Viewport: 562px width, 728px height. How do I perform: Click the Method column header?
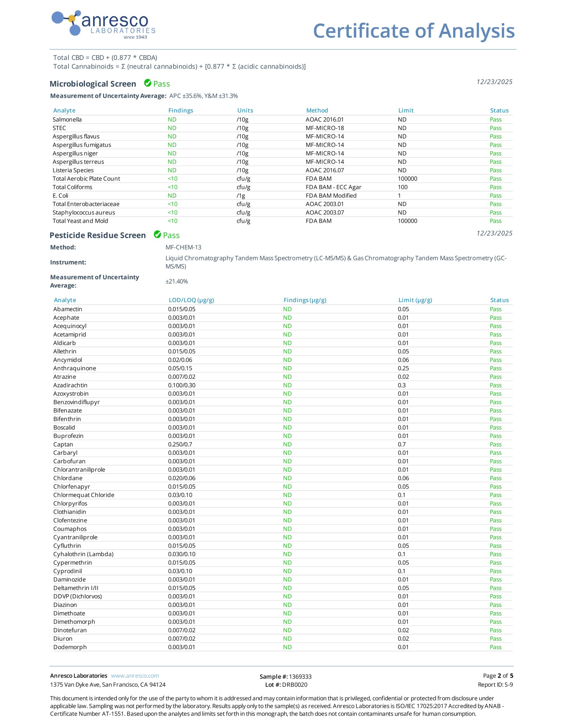click(317, 110)
